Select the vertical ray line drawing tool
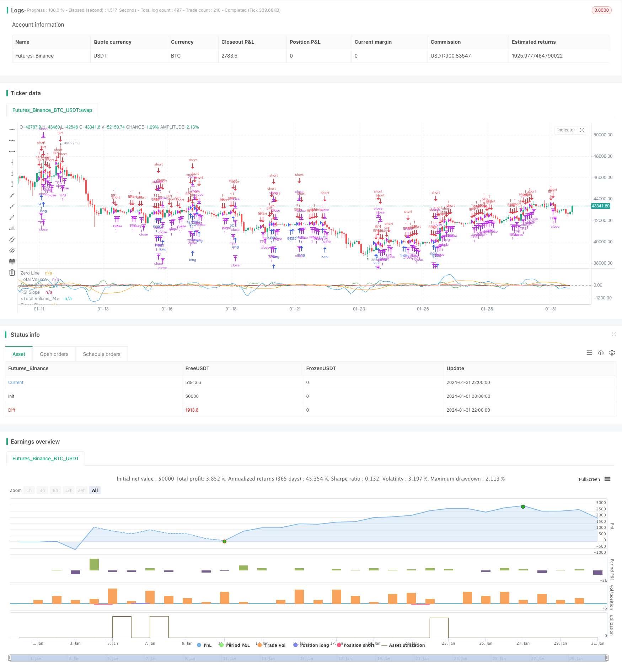Image resolution: width=622 pixels, height=672 pixels. click(x=12, y=173)
